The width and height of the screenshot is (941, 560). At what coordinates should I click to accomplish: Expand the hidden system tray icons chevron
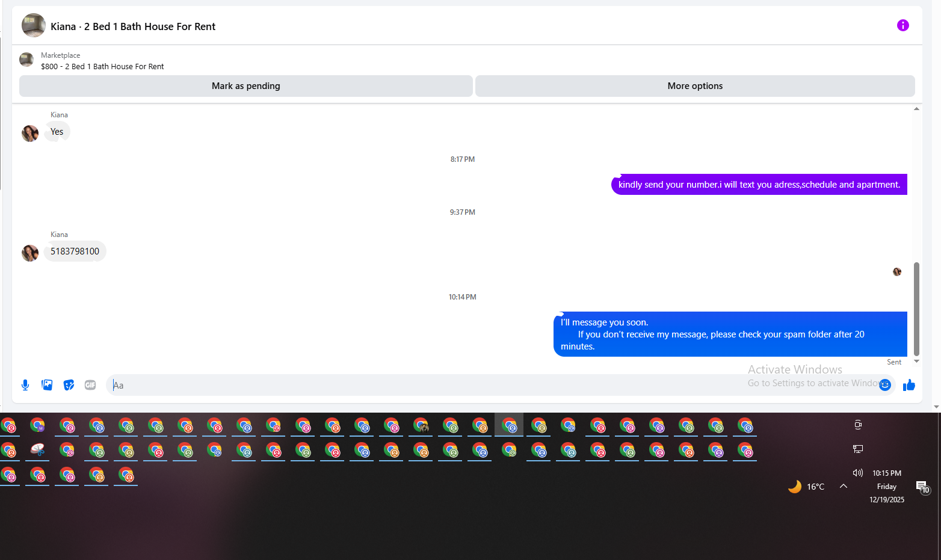[844, 486]
